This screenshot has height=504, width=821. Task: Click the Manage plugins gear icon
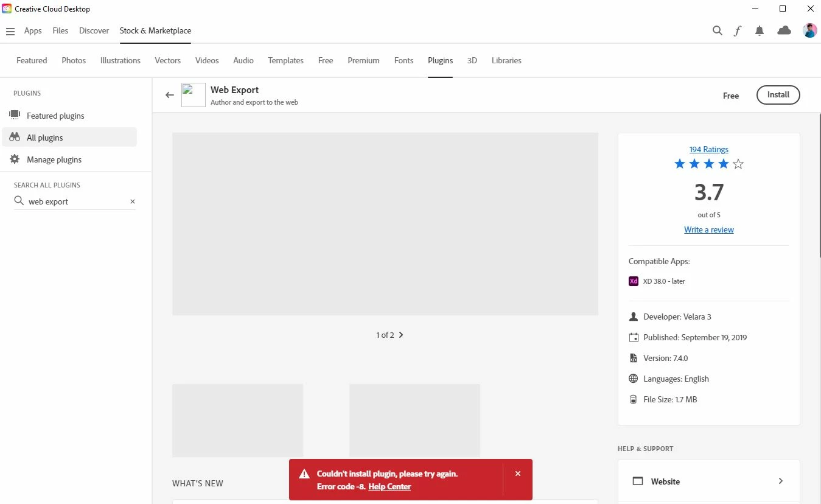[x=15, y=159]
